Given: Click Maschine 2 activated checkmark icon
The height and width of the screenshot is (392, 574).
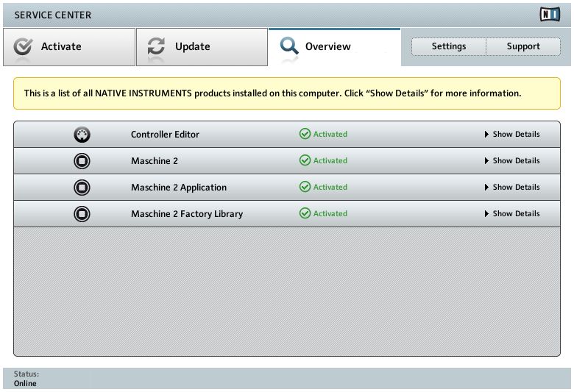Looking at the screenshot, I should (x=305, y=160).
